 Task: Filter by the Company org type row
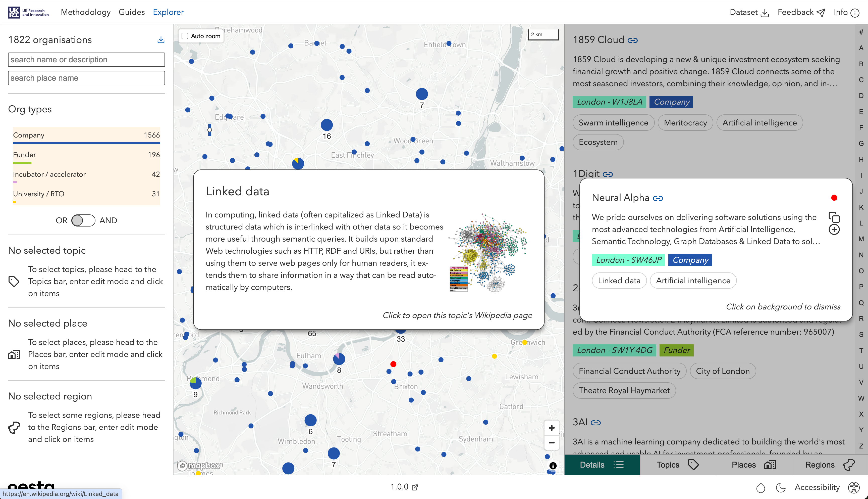point(86,135)
